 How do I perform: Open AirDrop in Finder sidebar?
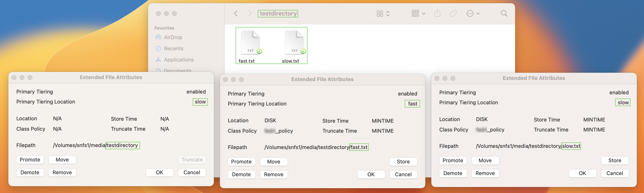click(173, 37)
